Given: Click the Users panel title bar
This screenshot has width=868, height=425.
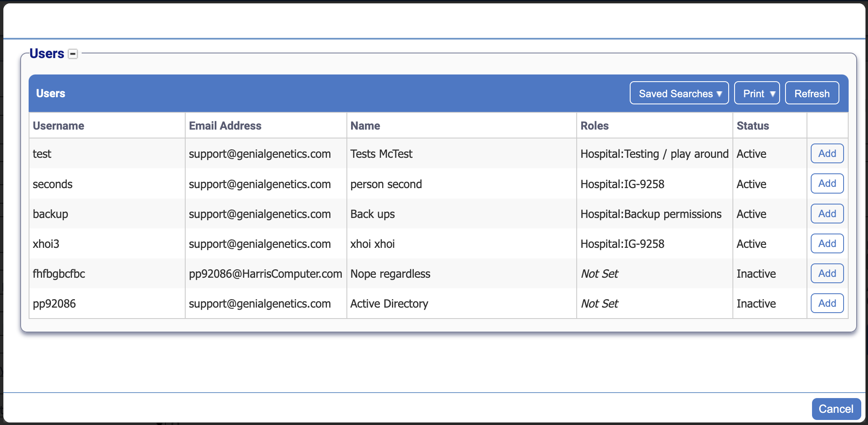Looking at the screenshot, I should 51,93.
